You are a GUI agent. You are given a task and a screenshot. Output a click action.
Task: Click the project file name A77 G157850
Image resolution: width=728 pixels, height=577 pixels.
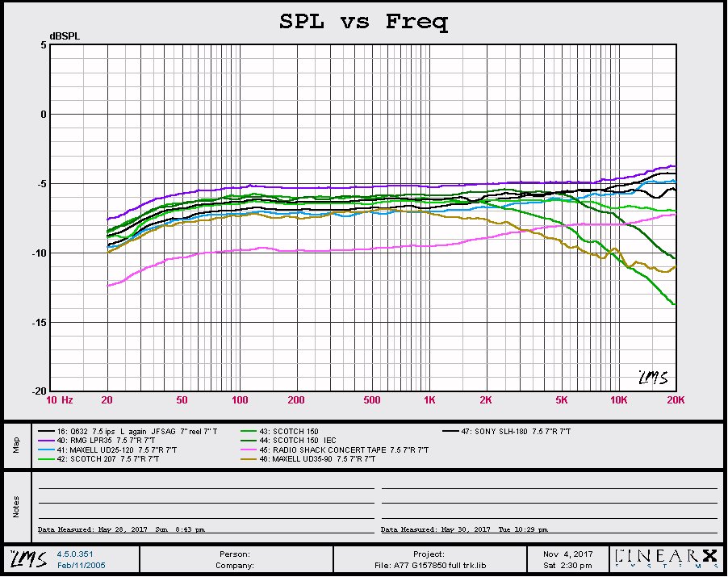pyautogui.click(x=429, y=566)
